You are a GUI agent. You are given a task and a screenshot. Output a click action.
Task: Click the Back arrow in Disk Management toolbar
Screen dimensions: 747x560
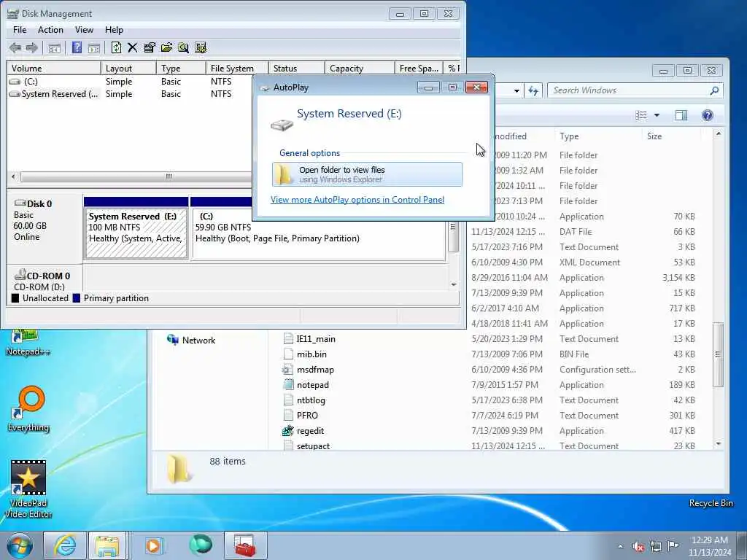coord(15,47)
